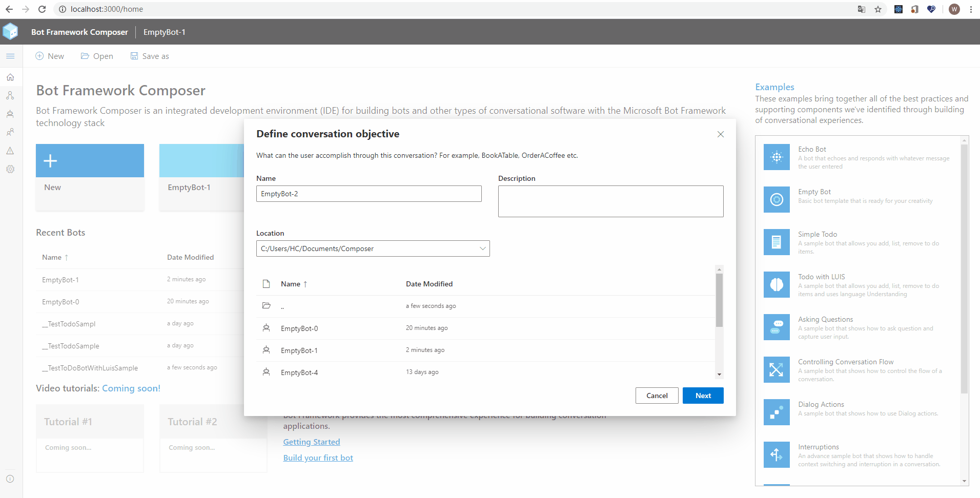The height and width of the screenshot is (498, 980).
Task: Select the Interruptions example icon
Action: pos(777,455)
